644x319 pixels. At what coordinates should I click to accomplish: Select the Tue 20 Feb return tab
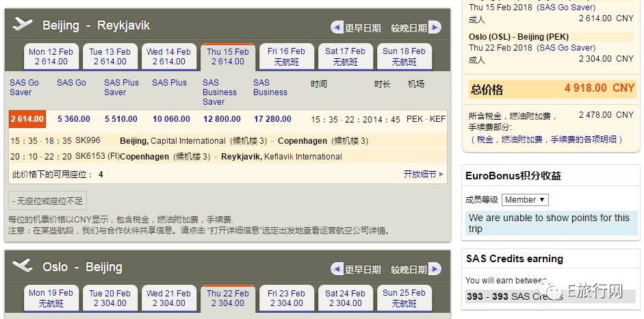click(110, 298)
